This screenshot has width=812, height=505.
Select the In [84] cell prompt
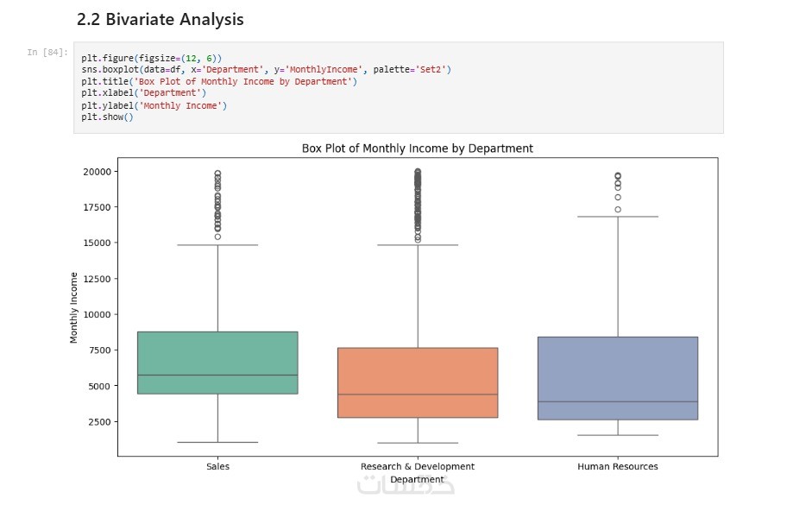click(x=47, y=53)
